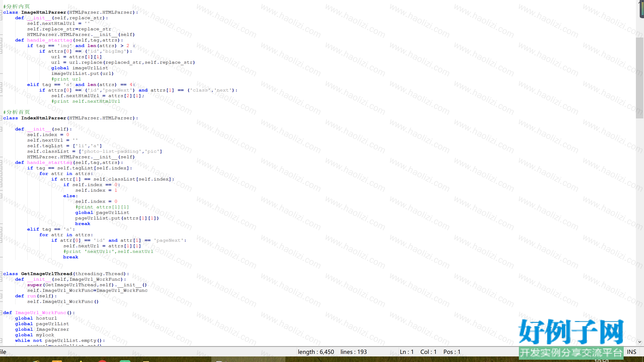644x362 pixels.
Task: Fold the if attr[1] == self.classList block
Action: click(1, 179)
